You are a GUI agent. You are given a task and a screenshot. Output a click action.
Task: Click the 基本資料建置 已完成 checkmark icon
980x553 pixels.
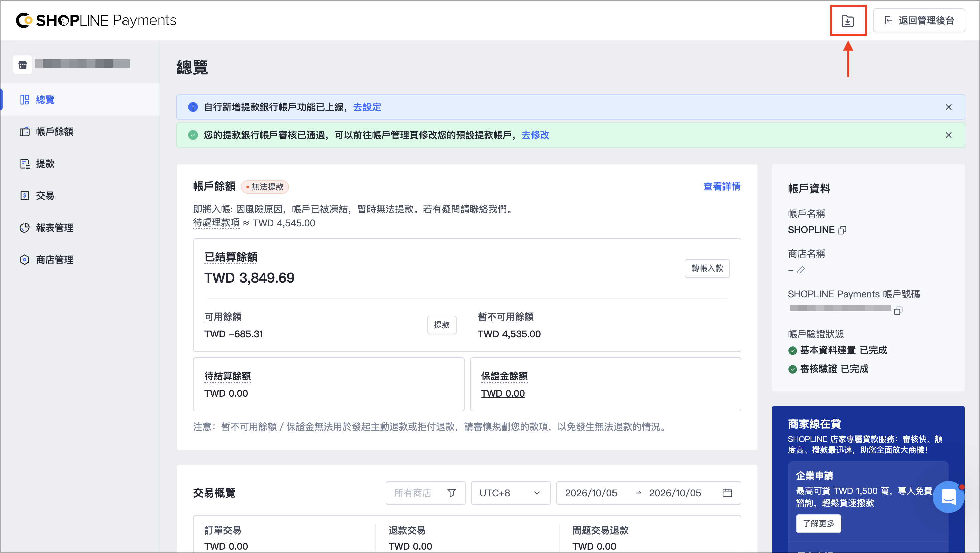(792, 351)
